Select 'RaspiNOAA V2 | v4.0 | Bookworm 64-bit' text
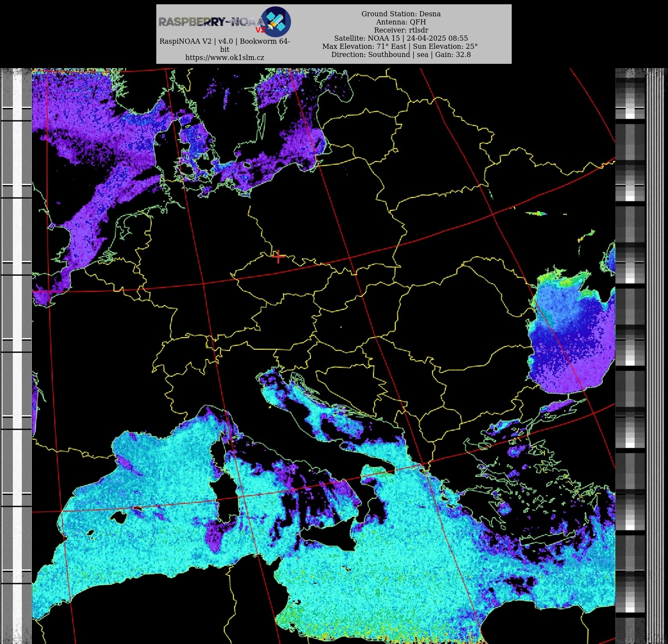Screen dimensions: 668x644 pyautogui.click(x=224, y=45)
